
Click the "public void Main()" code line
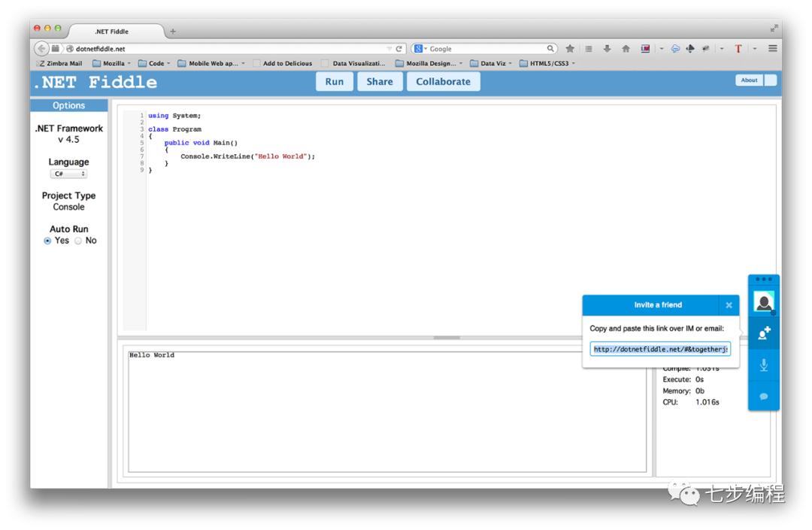pyautogui.click(x=201, y=143)
